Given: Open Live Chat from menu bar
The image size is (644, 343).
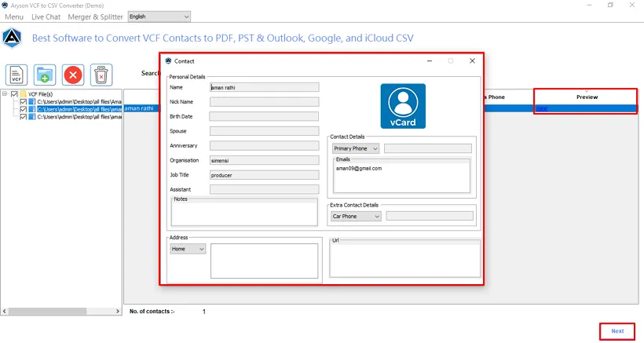Looking at the screenshot, I should (46, 16).
